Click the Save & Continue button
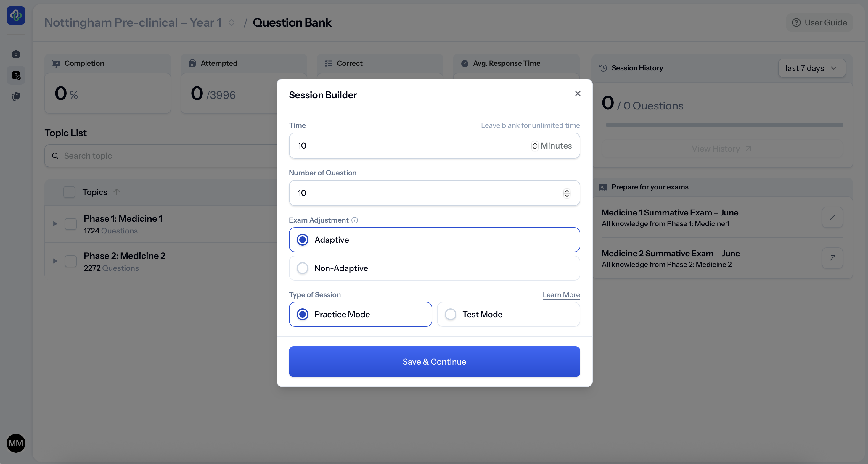Viewport: 868px width, 464px height. [x=434, y=362]
